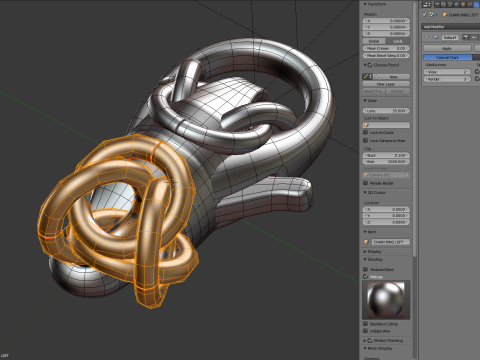Enable Lock to Cursor checkbox
The width and height of the screenshot is (480, 360).
(366, 132)
